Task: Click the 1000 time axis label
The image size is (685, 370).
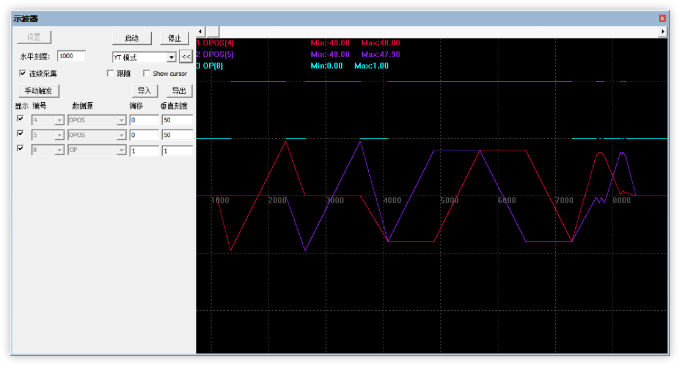Action: tap(220, 200)
